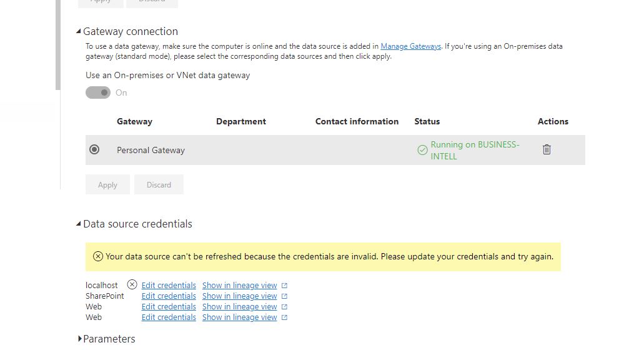Edit credentials for the first Web source
644x350 pixels.
(x=169, y=307)
